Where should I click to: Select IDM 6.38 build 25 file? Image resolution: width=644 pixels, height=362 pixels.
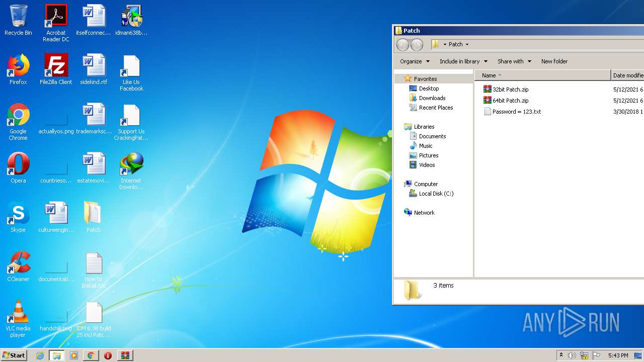coord(94,319)
